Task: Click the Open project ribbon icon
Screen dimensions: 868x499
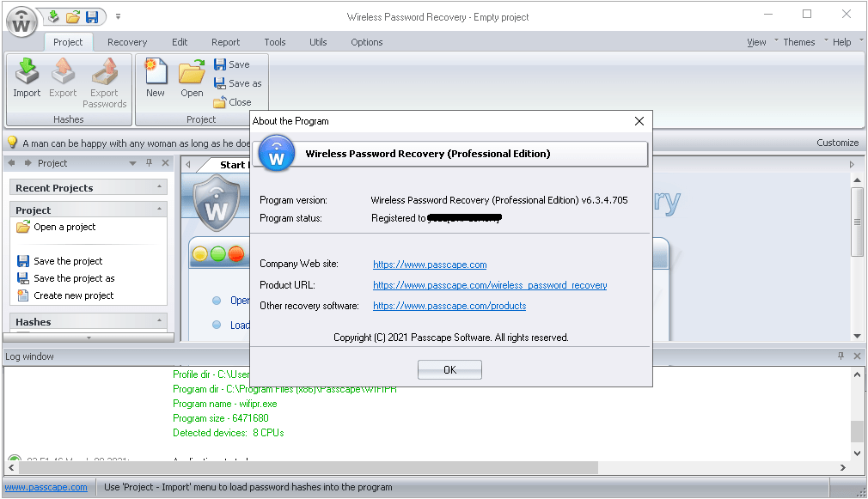Action: tap(192, 77)
